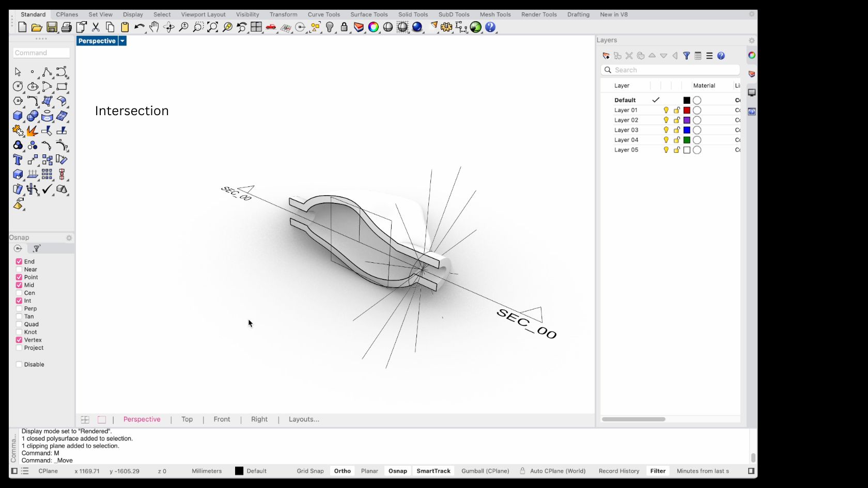The width and height of the screenshot is (868, 488).
Task: Click the layer filter funnel icon
Action: pyautogui.click(x=687, y=56)
